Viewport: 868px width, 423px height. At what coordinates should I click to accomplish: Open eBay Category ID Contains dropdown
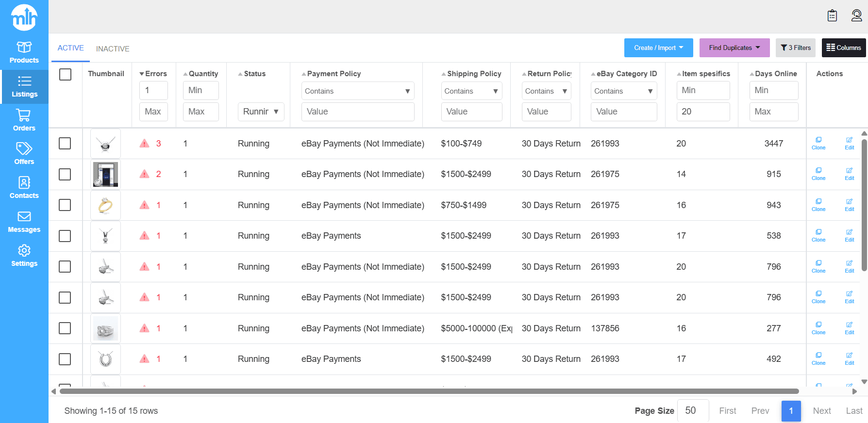pyautogui.click(x=624, y=91)
